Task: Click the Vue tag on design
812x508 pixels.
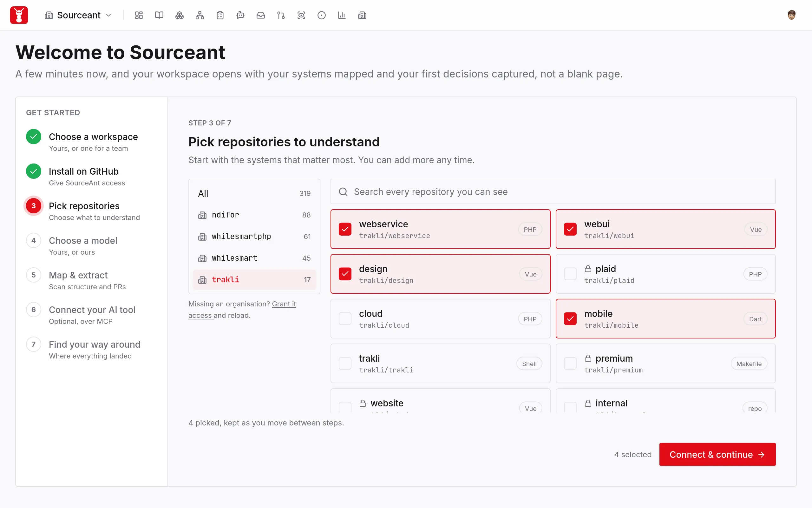Action: (530, 274)
